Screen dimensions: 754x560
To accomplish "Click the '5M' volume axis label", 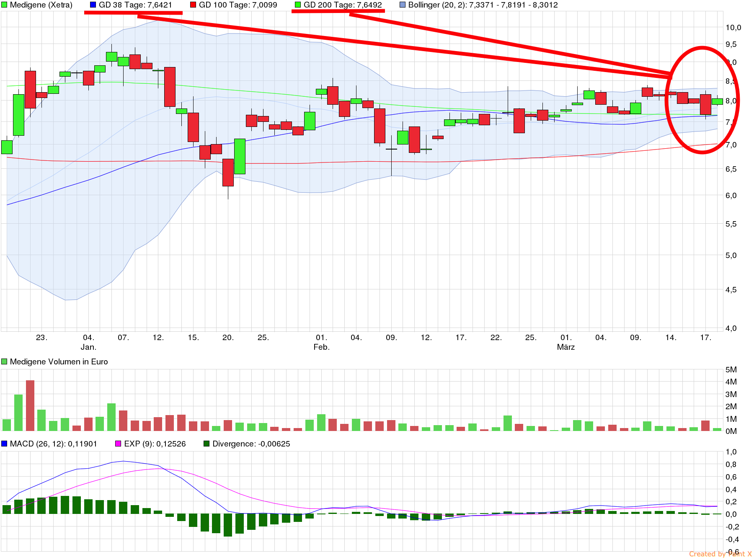I will coord(731,370).
